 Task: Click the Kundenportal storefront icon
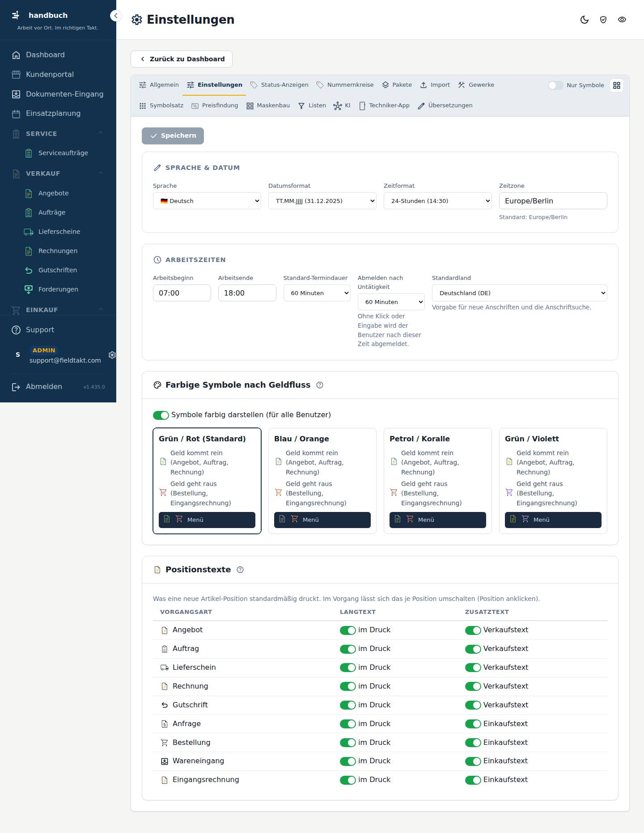[16, 75]
